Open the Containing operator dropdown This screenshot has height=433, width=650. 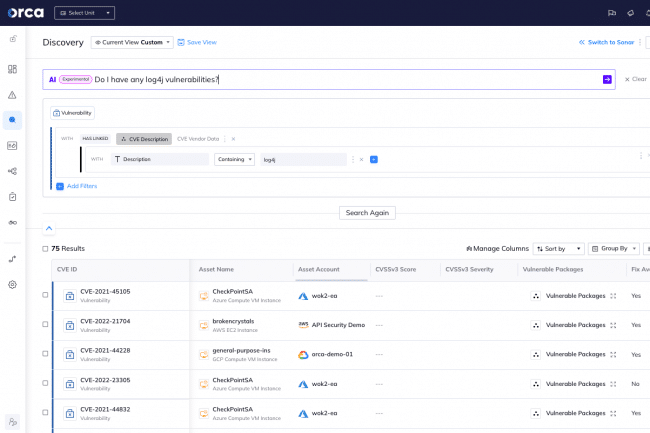(234, 159)
